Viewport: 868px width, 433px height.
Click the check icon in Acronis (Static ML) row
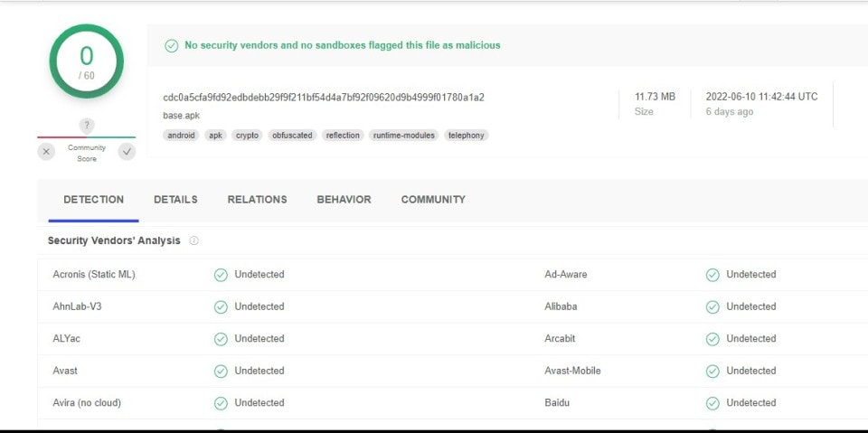(221, 275)
